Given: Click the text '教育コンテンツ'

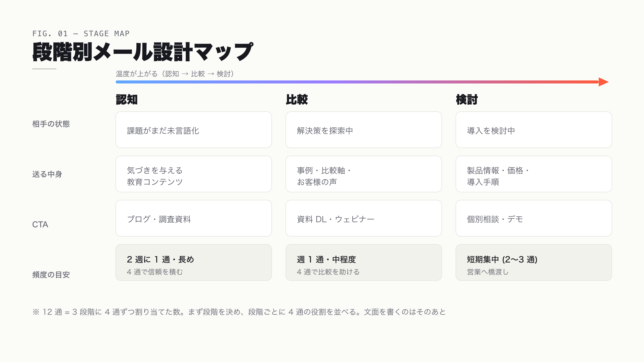Looking at the screenshot, I should pos(155,182).
